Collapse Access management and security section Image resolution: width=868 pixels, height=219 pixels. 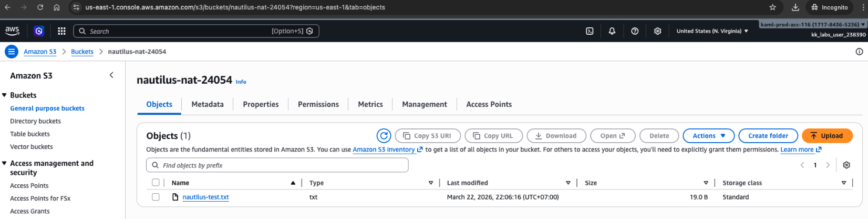[x=5, y=164]
